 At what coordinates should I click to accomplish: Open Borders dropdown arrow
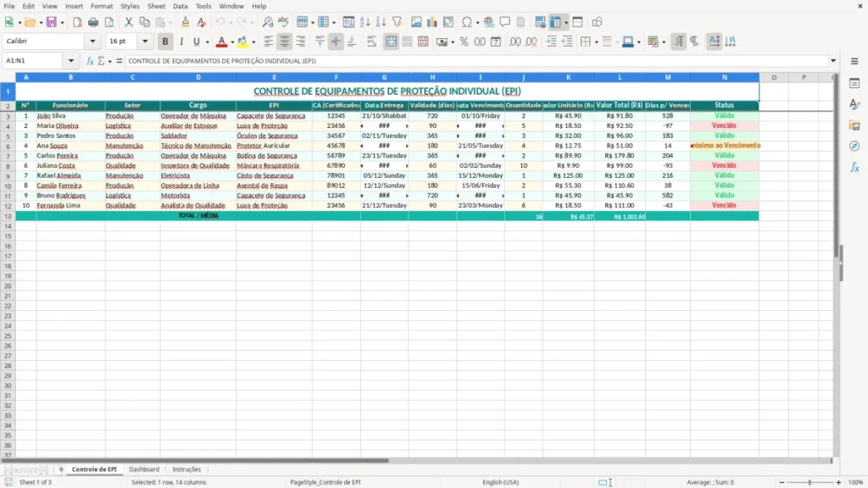tap(596, 42)
